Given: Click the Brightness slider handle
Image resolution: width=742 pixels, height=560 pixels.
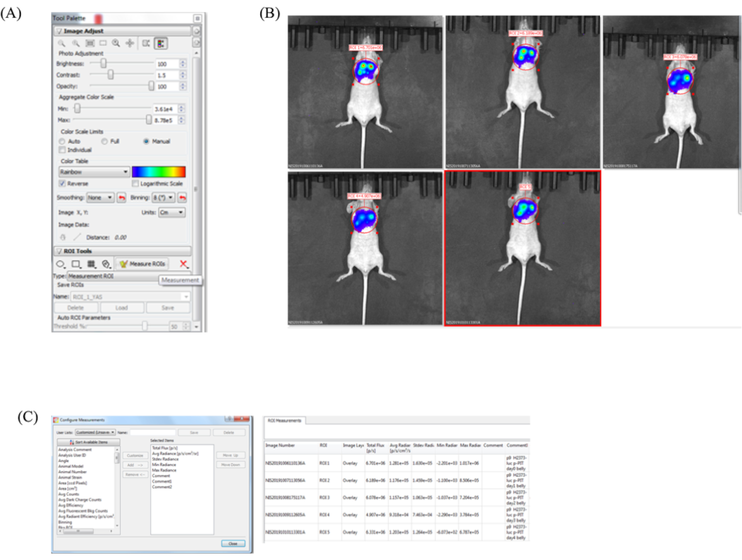Looking at the screenshot, I should [104, 63].
